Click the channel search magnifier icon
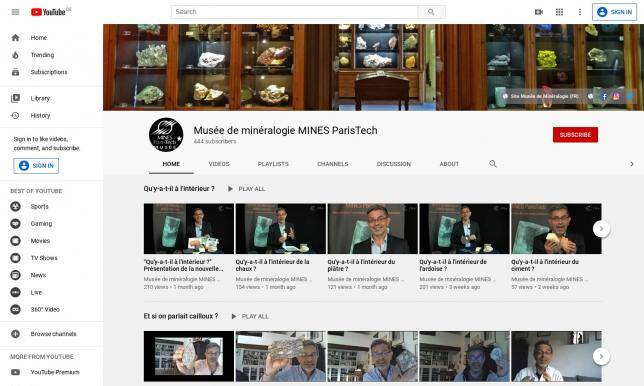Image resolution: width=644 pixels, height=386 pixels. (x=493, y=164)
